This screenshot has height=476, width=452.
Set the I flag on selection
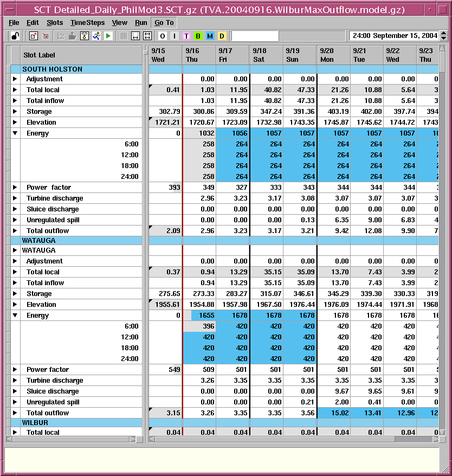tap(175, 36)
